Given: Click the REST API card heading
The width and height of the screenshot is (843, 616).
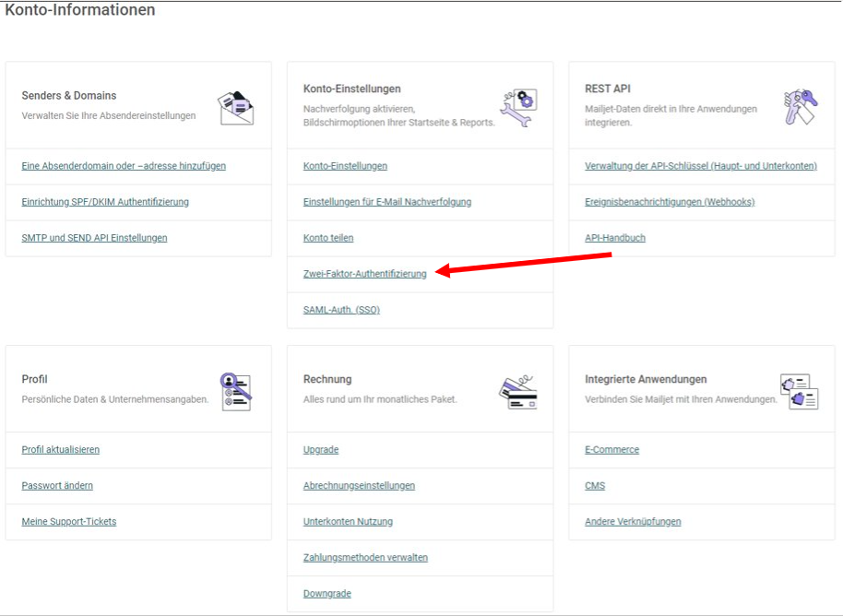Looking at the screenshot, I should (x=608, y=89).
